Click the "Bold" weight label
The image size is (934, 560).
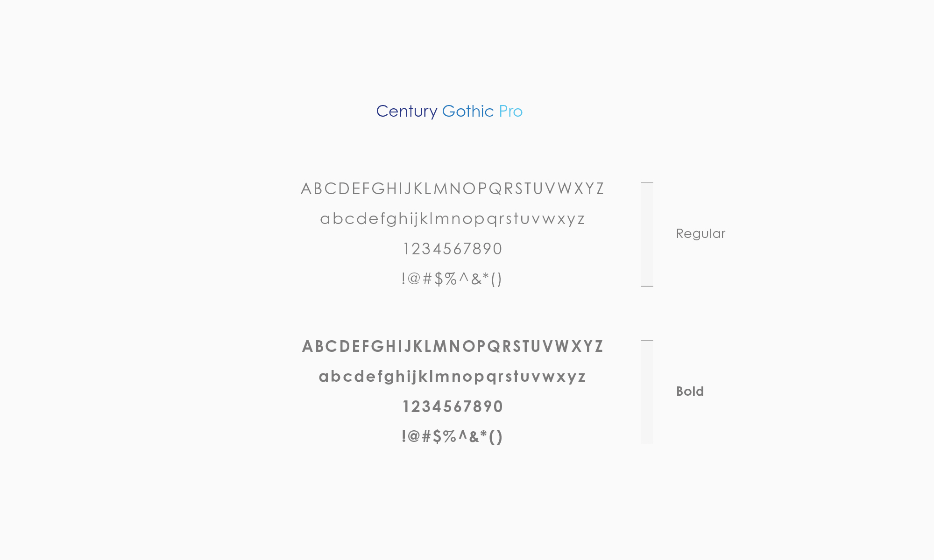coord(690,392)
